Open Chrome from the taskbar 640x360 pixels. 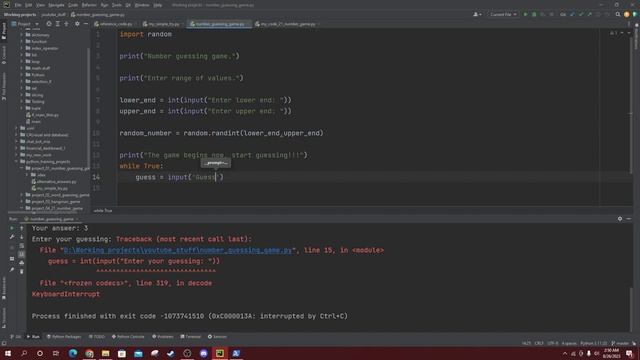click(x=89, y=353)
